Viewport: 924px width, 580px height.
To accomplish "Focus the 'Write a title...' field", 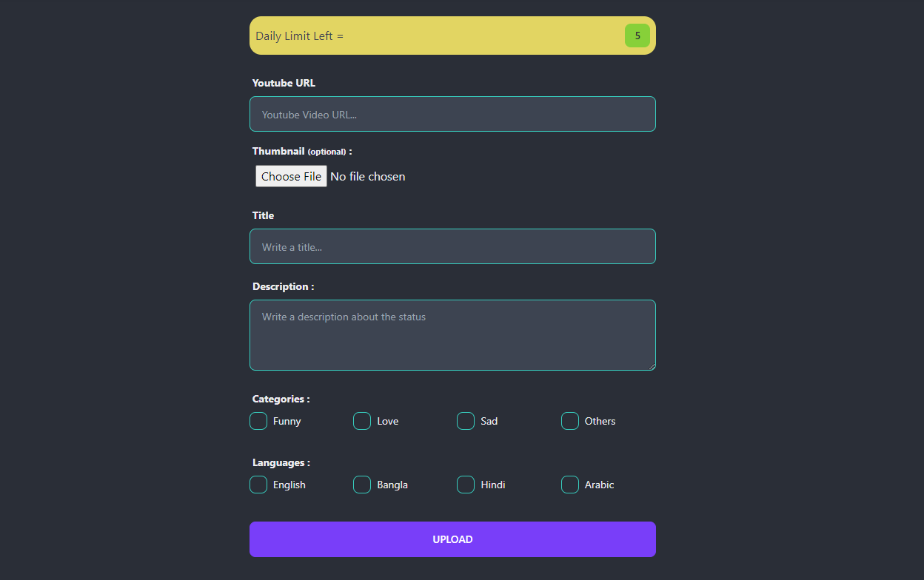I will (x=452, y=246).
